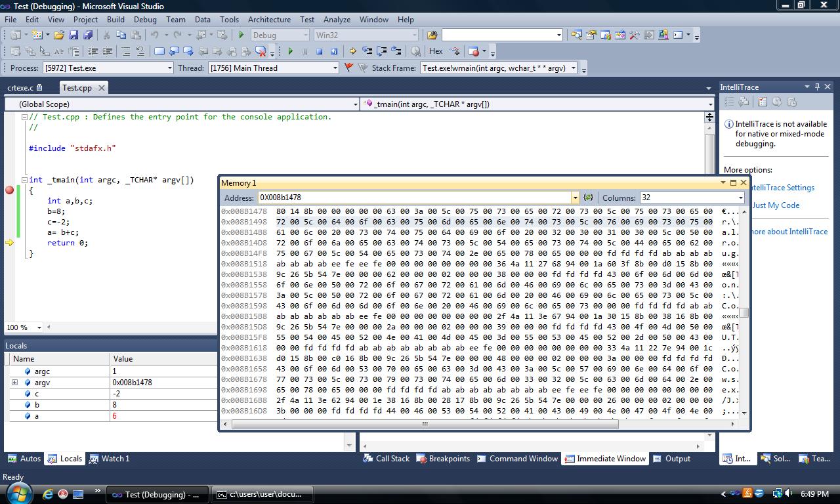Click the Paste icon in the toolbar
This screenshot has width=840, height=504.
click(x=135, y=35)
